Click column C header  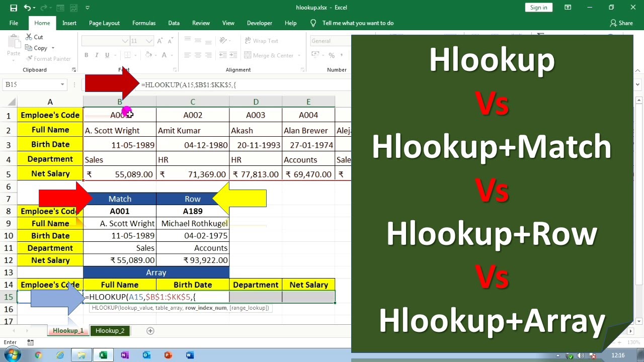193,102
